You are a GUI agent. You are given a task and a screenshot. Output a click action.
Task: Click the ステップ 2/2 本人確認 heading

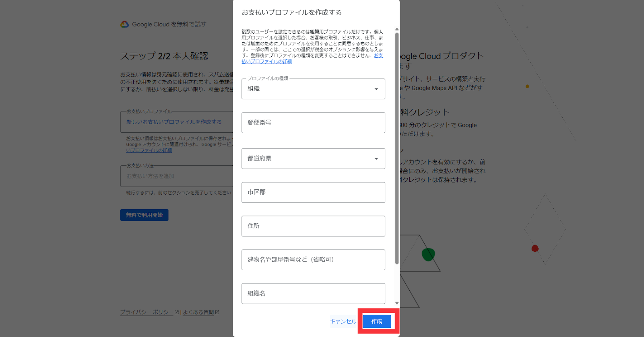click(x=164, y=56)
